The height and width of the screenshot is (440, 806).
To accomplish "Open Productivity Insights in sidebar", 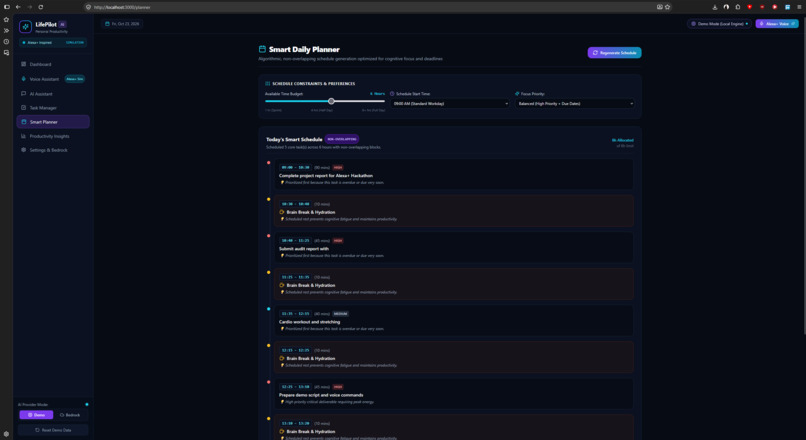I will 53,136.
